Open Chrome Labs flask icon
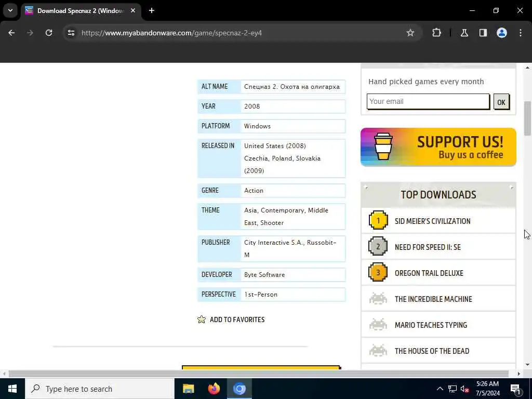 coord(464,33)
